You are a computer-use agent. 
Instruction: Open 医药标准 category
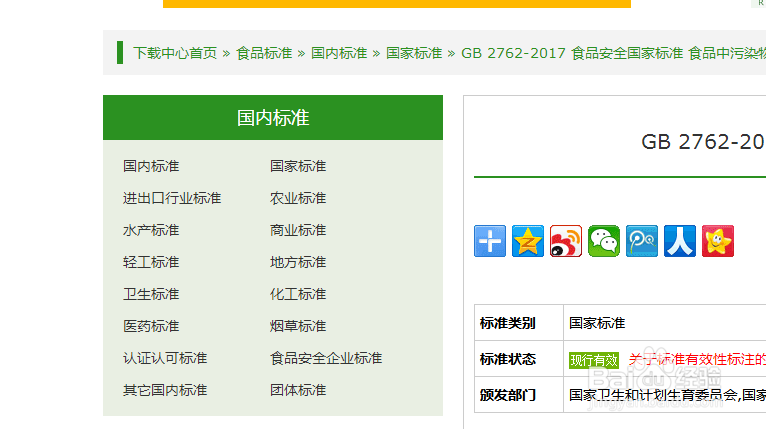(x=151, y=326)
